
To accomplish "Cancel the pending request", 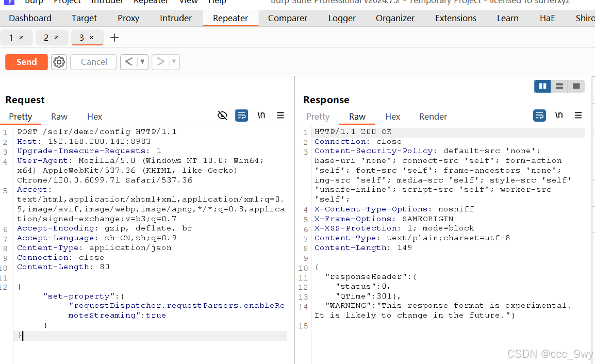I will click(94, 62).
